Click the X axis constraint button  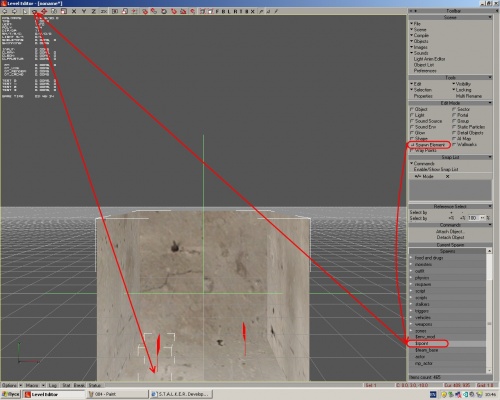click(74, 11)
